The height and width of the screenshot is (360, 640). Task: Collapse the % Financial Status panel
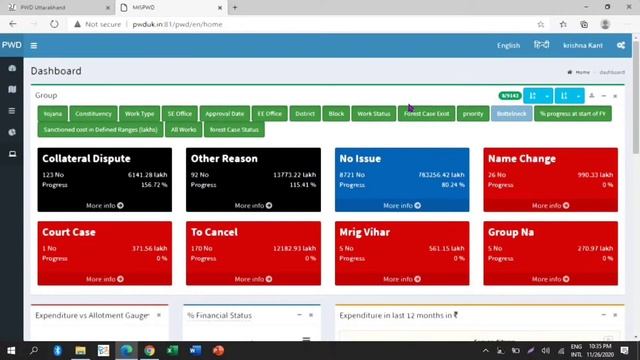pyautogui.click(x=300, y=315)
